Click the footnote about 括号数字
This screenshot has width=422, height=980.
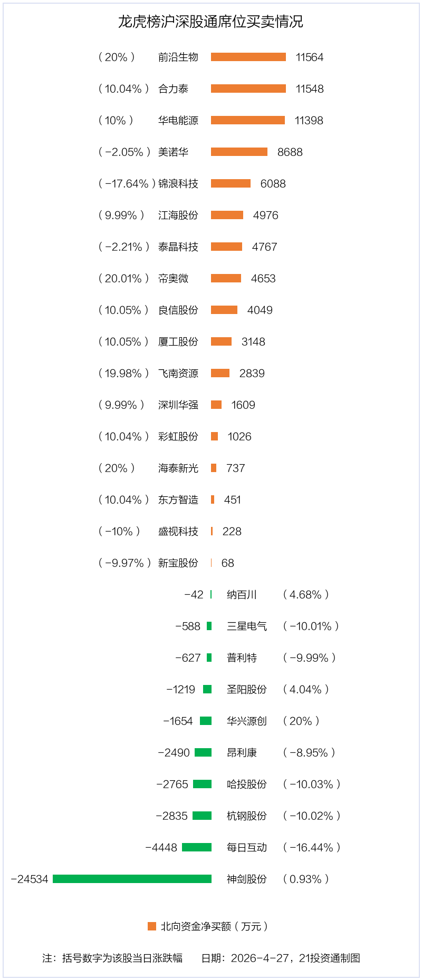click(112, 958)
